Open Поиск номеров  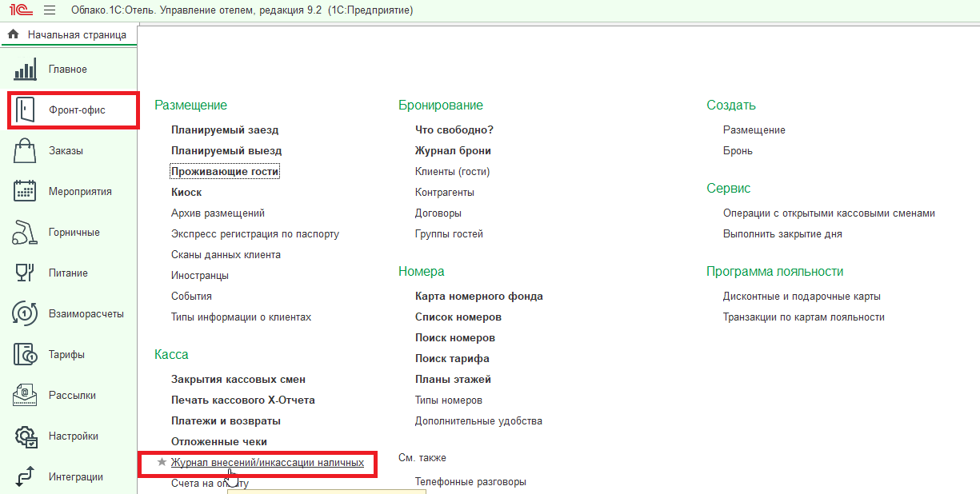(x=455, y=337)
